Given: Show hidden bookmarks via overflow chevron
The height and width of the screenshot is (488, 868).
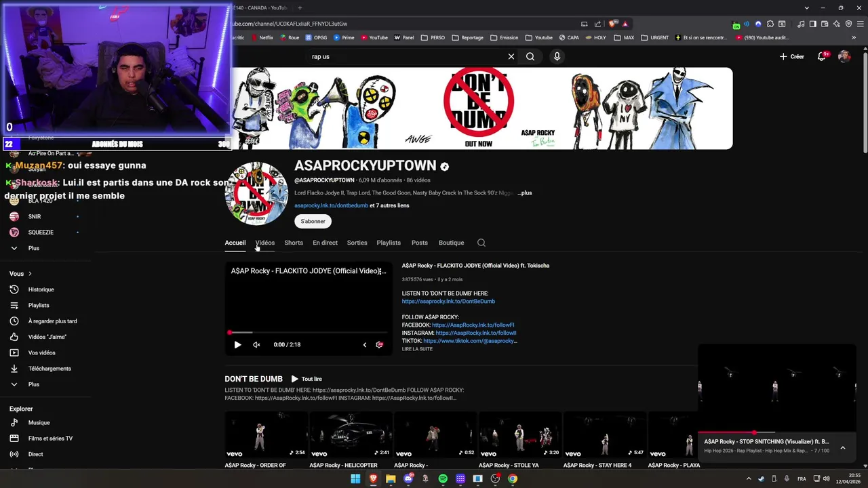Looking at the screenshot, I should click(x=854, y=37).
